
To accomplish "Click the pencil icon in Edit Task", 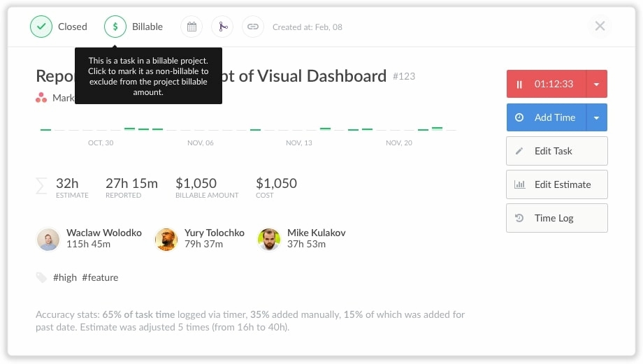I will pyautogui.click(x=519, y=151).
